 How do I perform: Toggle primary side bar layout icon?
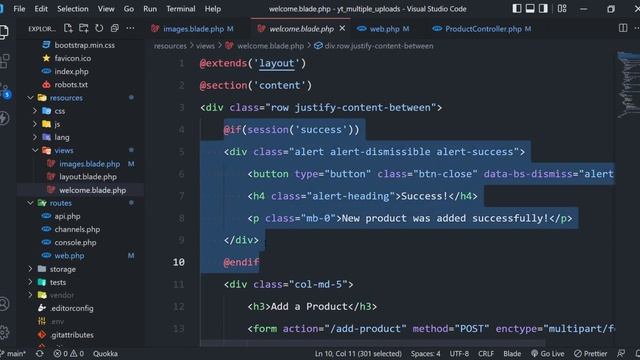click(517, 9)
